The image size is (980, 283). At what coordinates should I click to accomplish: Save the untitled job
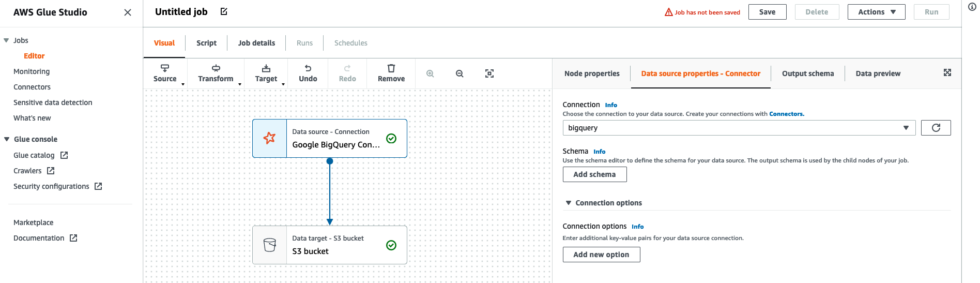click(x=767, y=12)
